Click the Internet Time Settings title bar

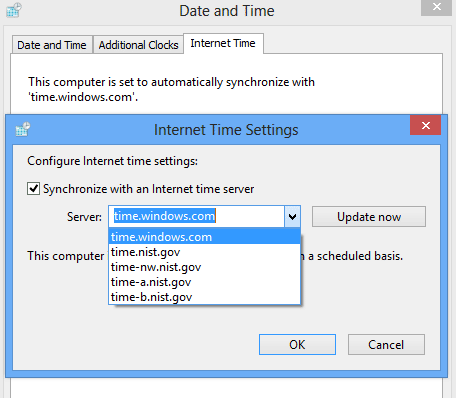[x=226, y=130]
